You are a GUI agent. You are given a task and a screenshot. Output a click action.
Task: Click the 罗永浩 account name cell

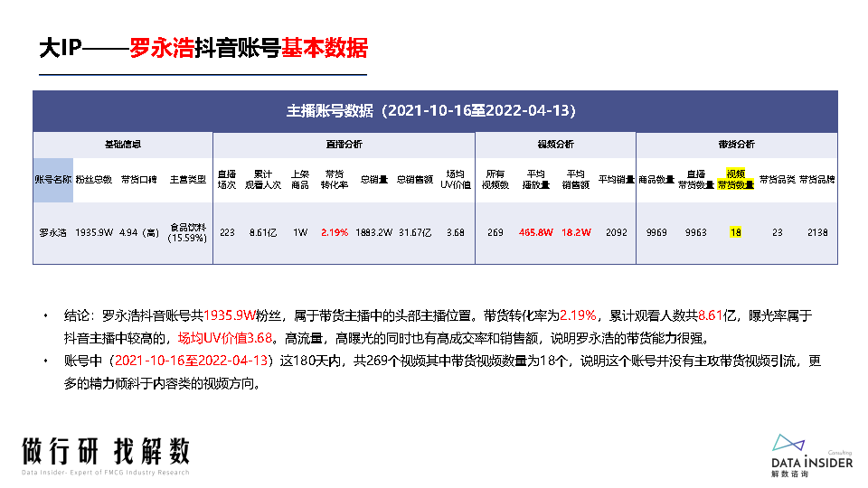[x=53, y=233]
